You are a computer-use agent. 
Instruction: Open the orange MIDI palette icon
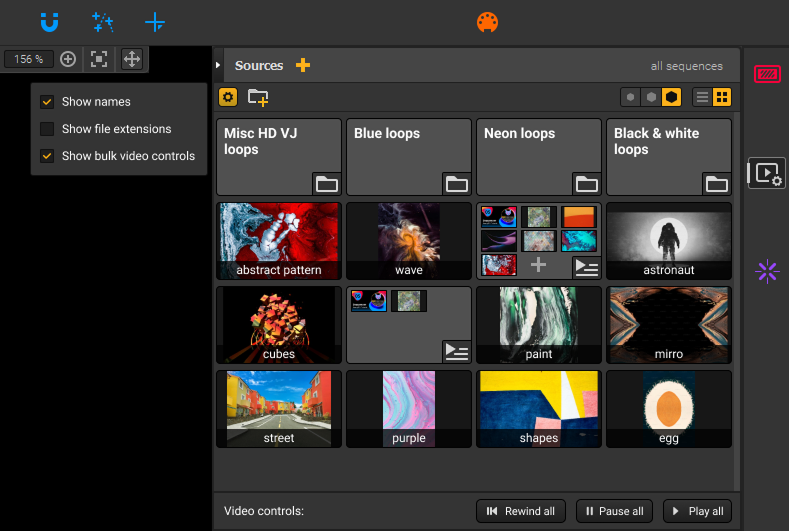487,21
